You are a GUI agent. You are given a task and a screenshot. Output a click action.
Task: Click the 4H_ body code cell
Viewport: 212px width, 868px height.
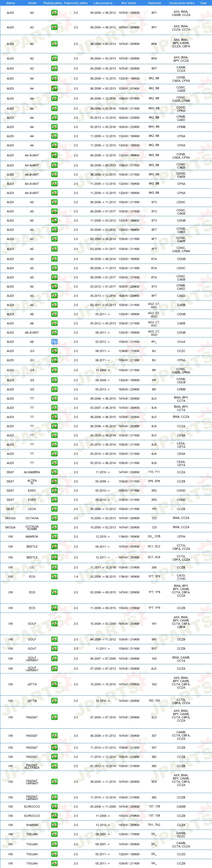pos(154,341)
